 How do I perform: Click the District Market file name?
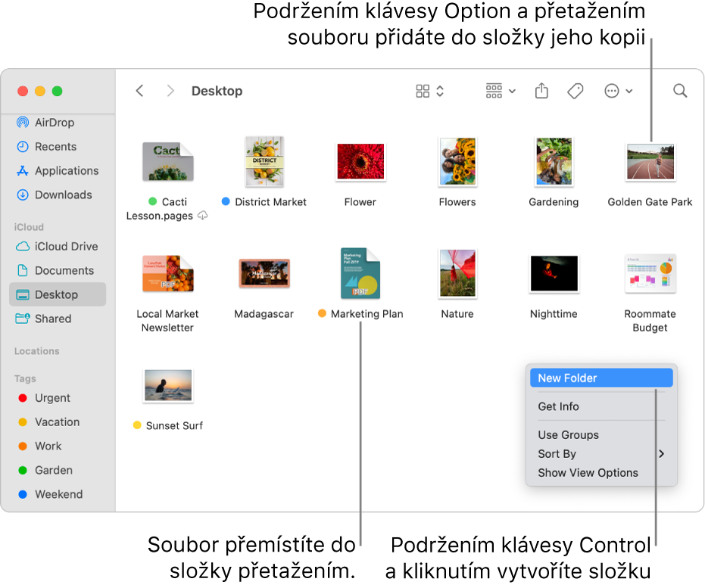pos(270,202)
